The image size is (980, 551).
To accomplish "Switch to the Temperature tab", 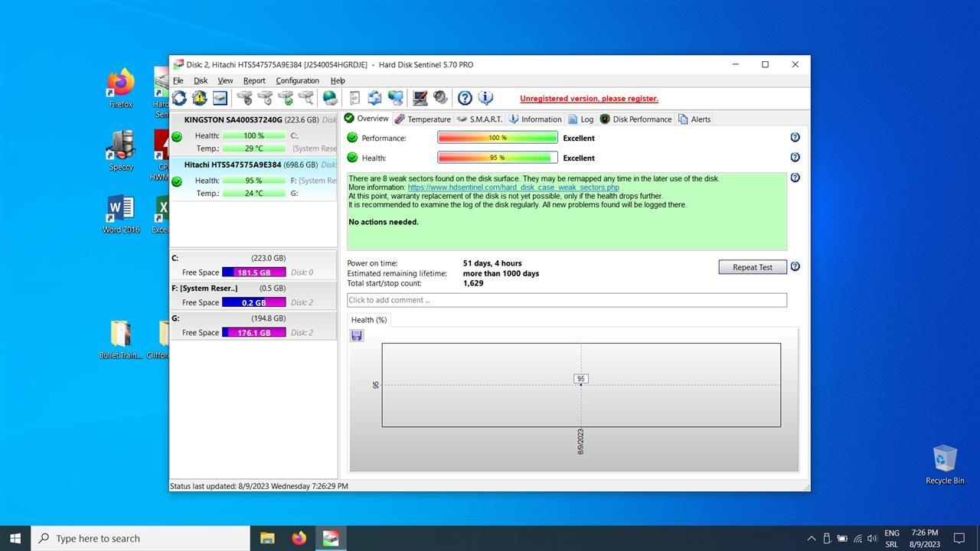I will click(x=423, y=119).
